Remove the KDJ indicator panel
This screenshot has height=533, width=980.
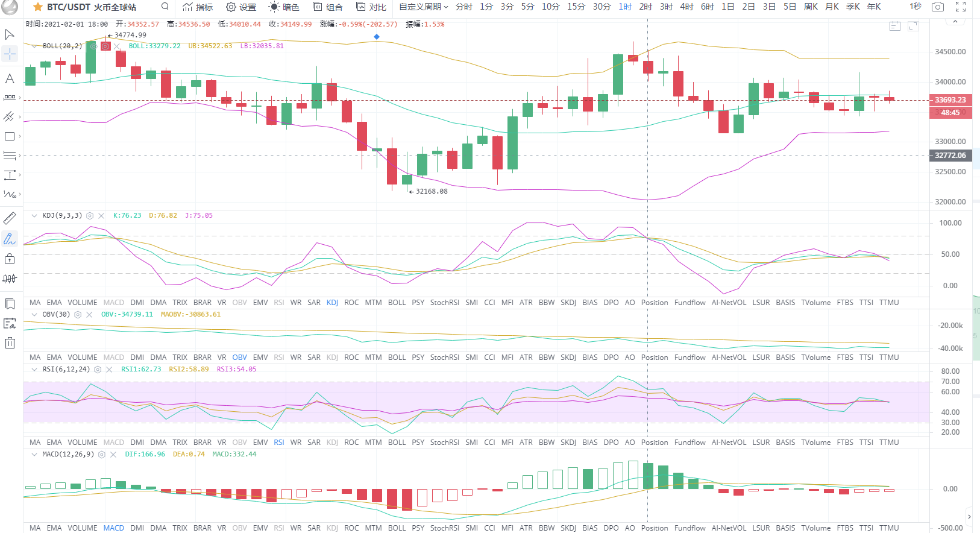101,215
